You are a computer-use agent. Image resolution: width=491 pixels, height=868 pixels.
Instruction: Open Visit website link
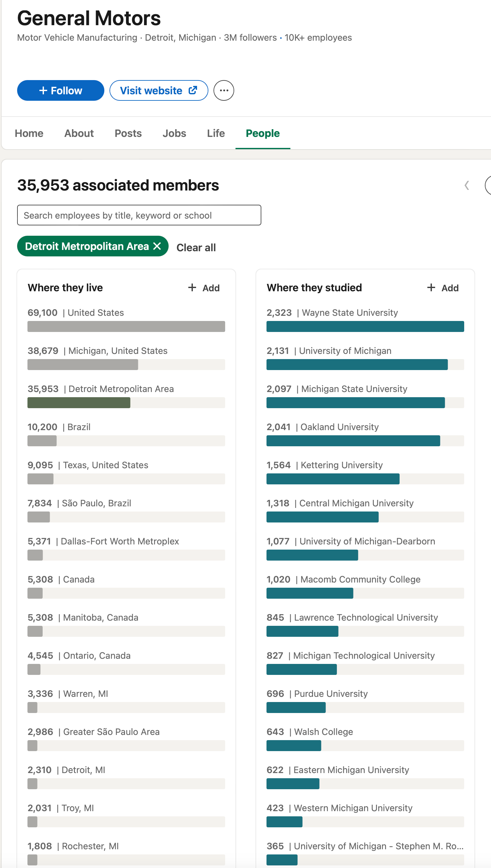click(159, 90)
